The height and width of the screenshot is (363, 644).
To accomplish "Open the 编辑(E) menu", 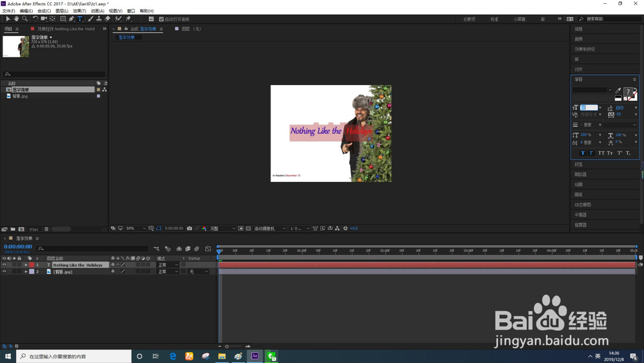I will click(26, 11).
